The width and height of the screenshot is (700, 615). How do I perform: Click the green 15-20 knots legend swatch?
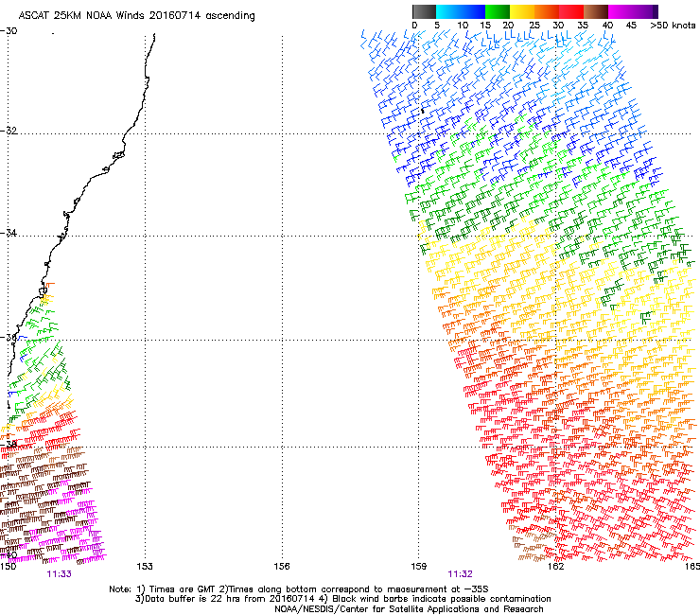[498, 11]
